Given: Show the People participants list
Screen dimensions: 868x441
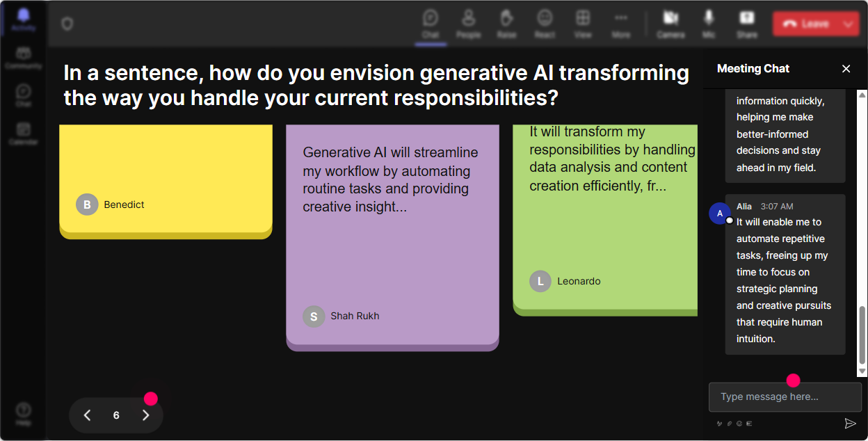Looking at the screenshot, I should (469, 23).
